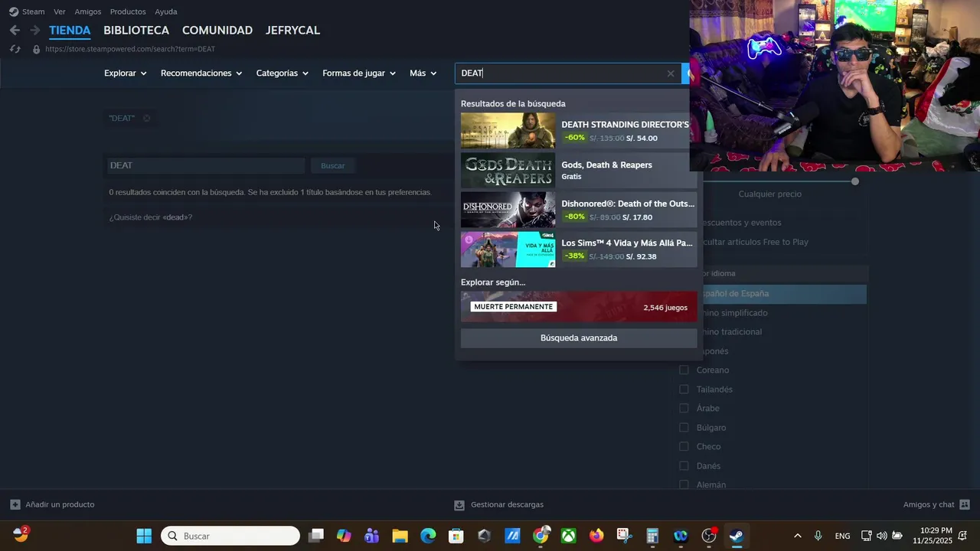The width and height of the screenshot is (980, 551).
Task: Click the DEAT search term field on the results page
Action: tap(206, 165)
